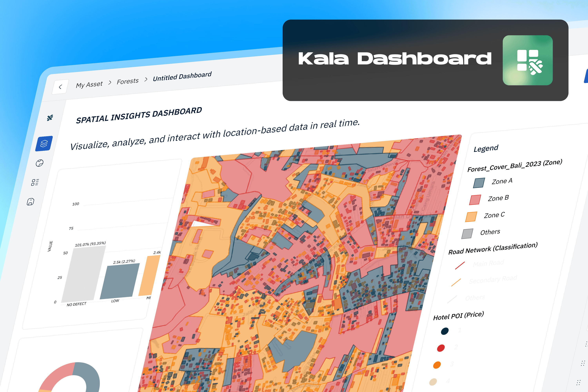Image resolution: width=588 pixels, height=392 pixels.
Task: Click the LOW axis label
Action: point(115,301)
